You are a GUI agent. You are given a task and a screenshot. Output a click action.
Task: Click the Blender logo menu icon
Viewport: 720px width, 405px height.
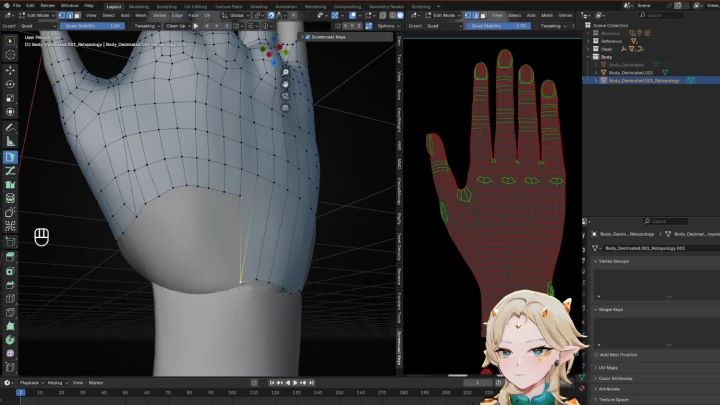[x=6, y=6]
